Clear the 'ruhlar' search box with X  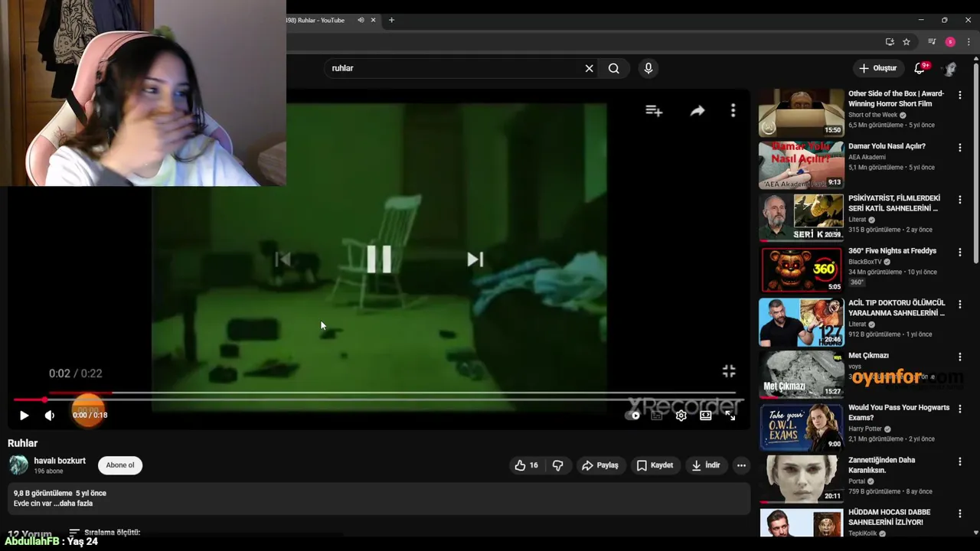pyautogui.click(x=589, y=68)
